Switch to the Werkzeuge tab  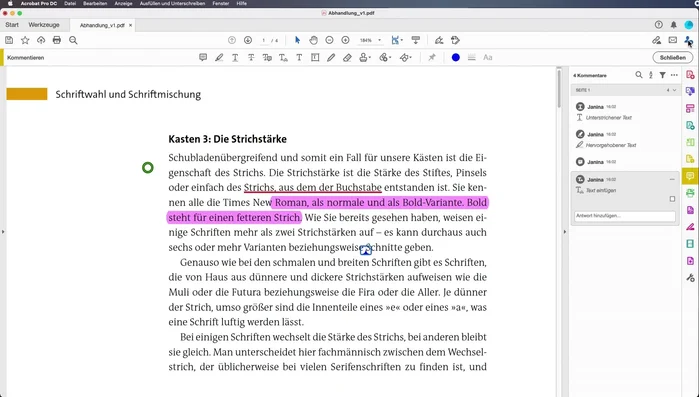coord(44,25)
